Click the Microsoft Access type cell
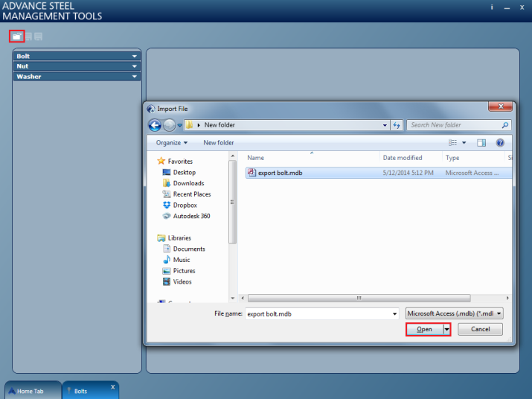The width and height of the screenshot is (532, 399). coord(472,173)
